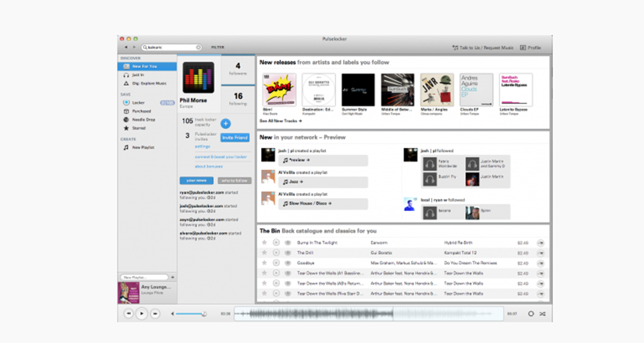Star the track The Drill
644x343 pixels.
pos(264,253)
